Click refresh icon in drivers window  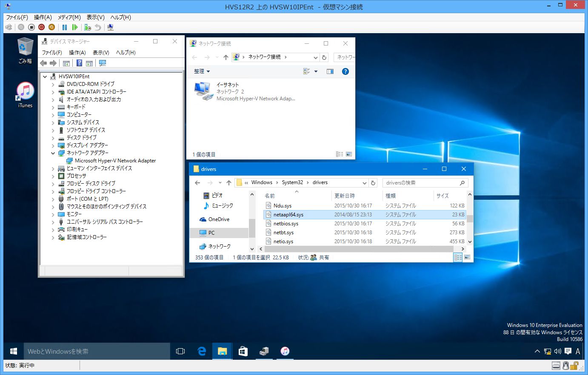[373, 183]
